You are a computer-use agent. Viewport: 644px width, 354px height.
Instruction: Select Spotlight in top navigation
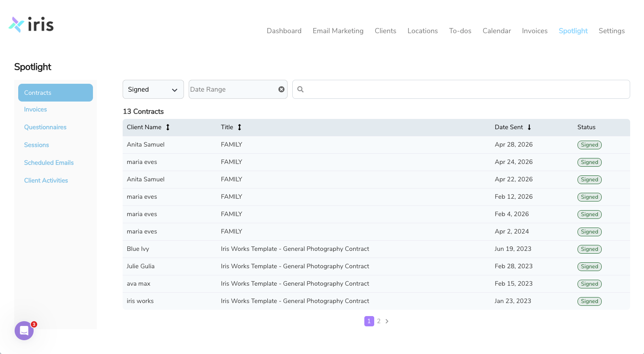[x=573, y=31]
